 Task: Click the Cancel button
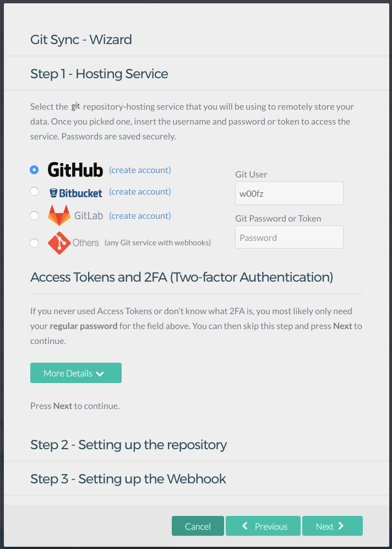coord(198,526)
